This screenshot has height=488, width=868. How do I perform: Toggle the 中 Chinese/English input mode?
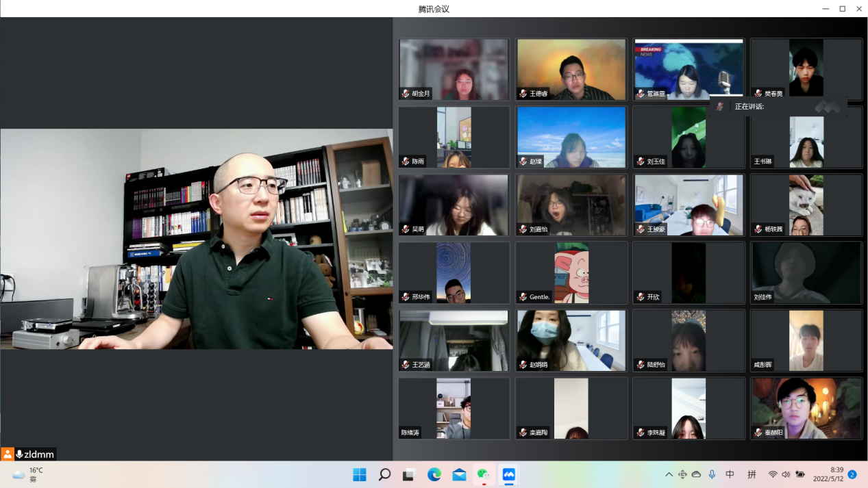coord(730,474)
